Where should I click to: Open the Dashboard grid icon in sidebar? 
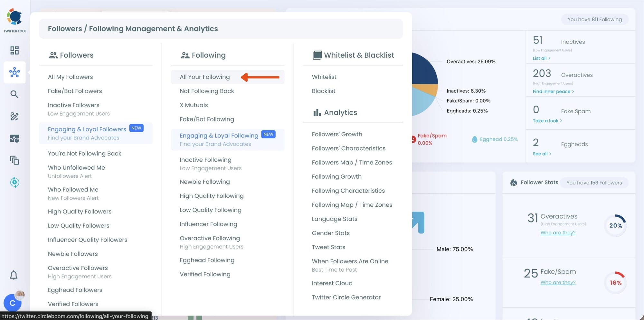click(14, 50)
